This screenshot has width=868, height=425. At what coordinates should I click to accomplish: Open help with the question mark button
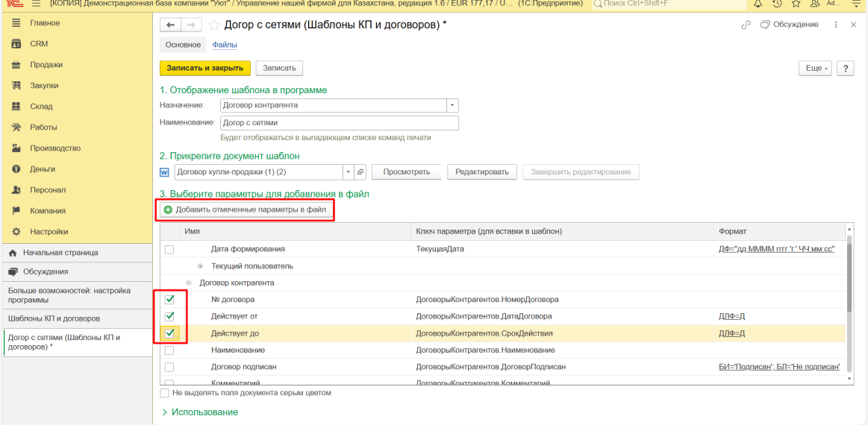coord(846,68)
